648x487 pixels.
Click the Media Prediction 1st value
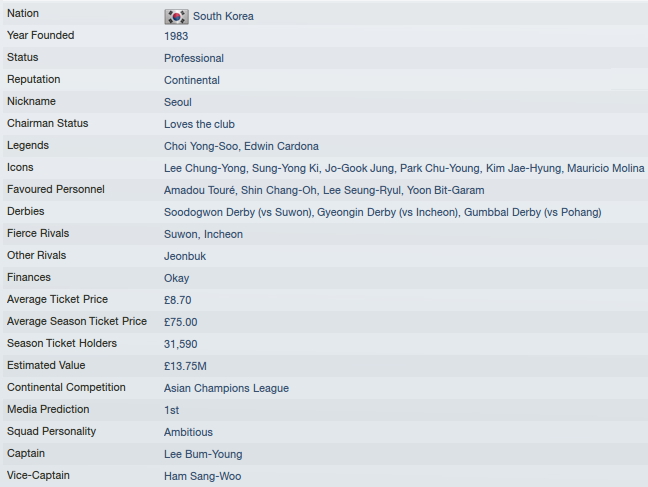172,410
